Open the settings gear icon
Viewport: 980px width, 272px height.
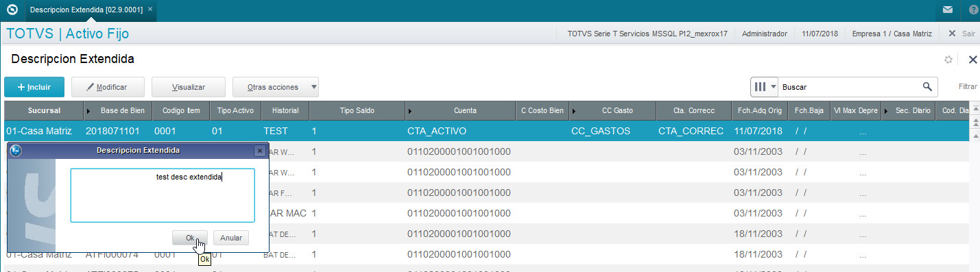click(948, 60)
